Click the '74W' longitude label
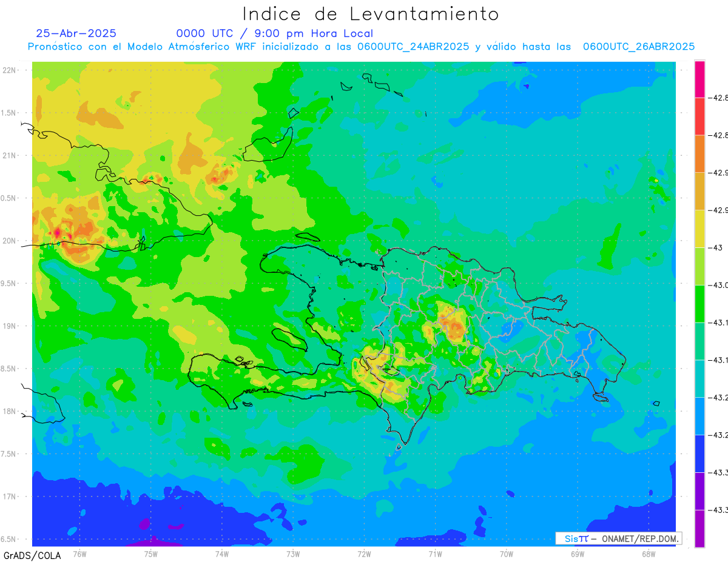 click(221, 554)
